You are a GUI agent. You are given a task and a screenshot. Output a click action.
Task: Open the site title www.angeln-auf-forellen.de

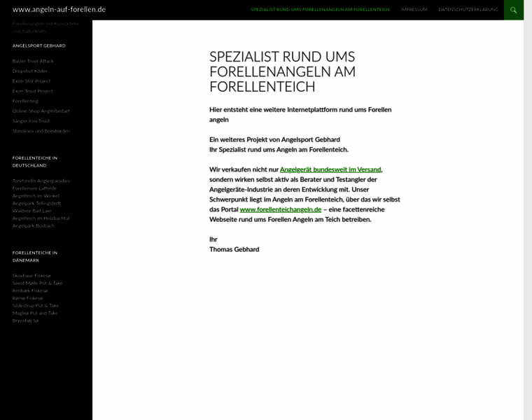tap(59, 10)
